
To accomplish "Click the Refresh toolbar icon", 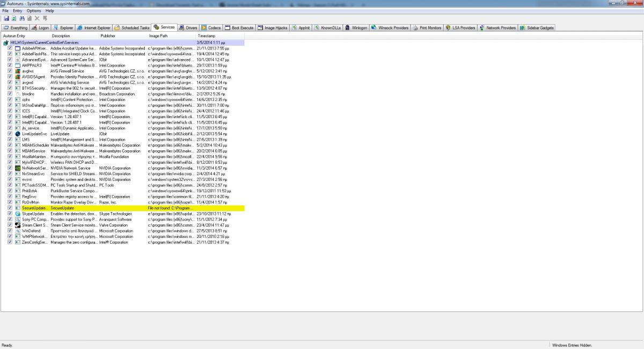I will pyautogui.click(x=14, y=18).
